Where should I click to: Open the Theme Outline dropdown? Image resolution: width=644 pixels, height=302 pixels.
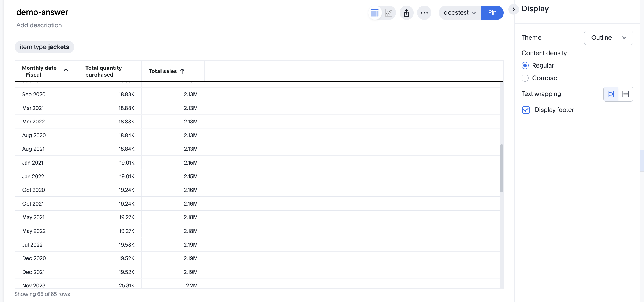tap(608, 38)
